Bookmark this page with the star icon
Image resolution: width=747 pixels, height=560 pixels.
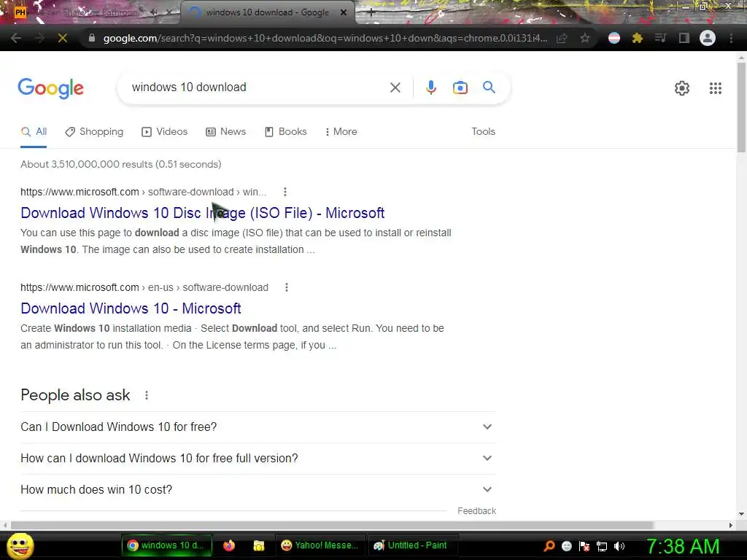(x=585, y=38)
